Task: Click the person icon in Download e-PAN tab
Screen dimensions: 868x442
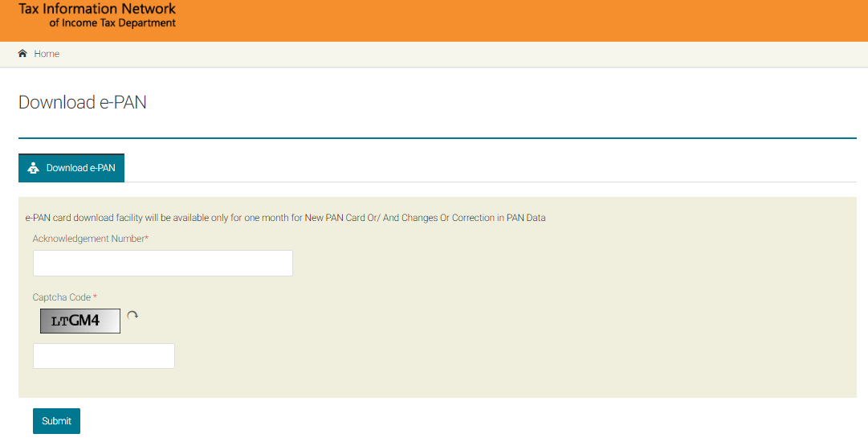Action: [33, 168]
